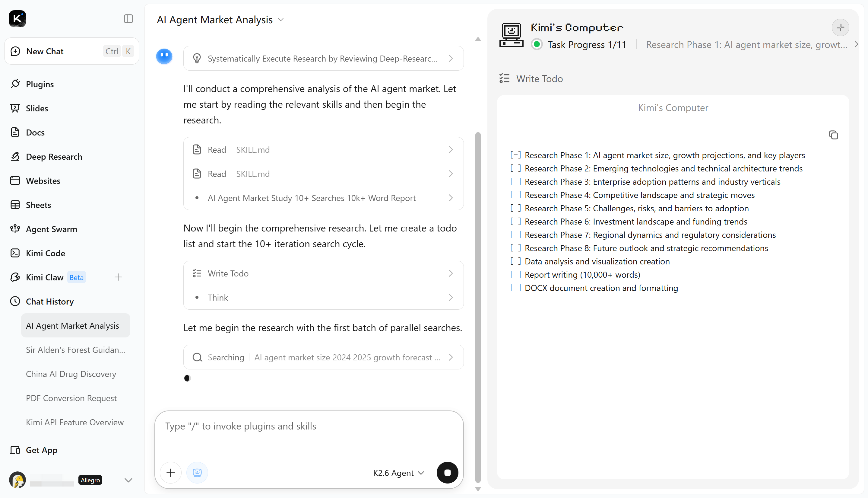868x498 pixels.
Task: Click the Agent Swarm icon
Action: 15,229
